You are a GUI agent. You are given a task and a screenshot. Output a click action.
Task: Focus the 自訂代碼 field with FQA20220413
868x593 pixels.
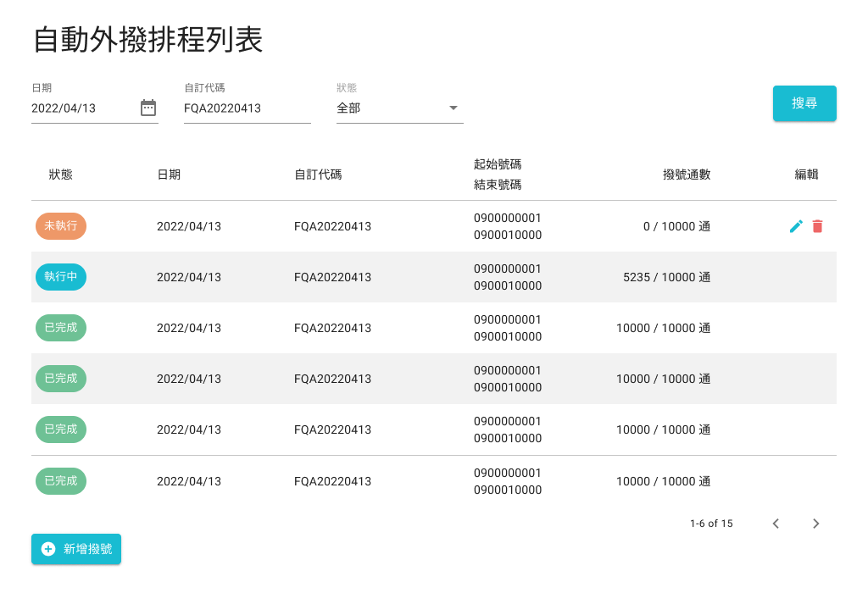(247, 108)
